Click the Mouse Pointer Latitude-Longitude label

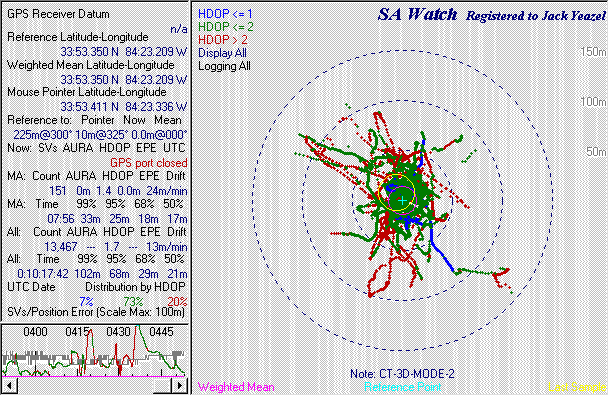87,92
